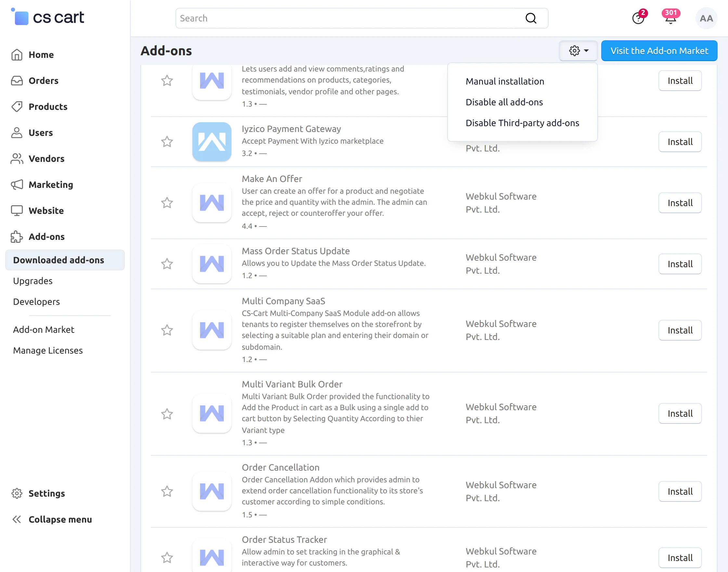The height and width of the screenshot is (572, 728).
Task: Open the Order Cancellation title link
Action: [280, 468]
